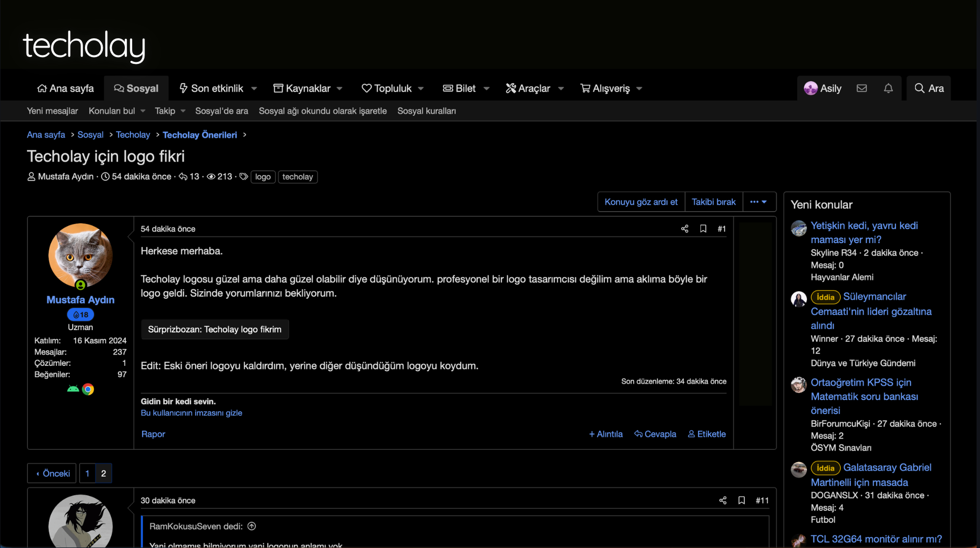Open Hayvanlar Alemi forum link
Image resolution: width=980 pixels, height=548 pixels.
842,277
